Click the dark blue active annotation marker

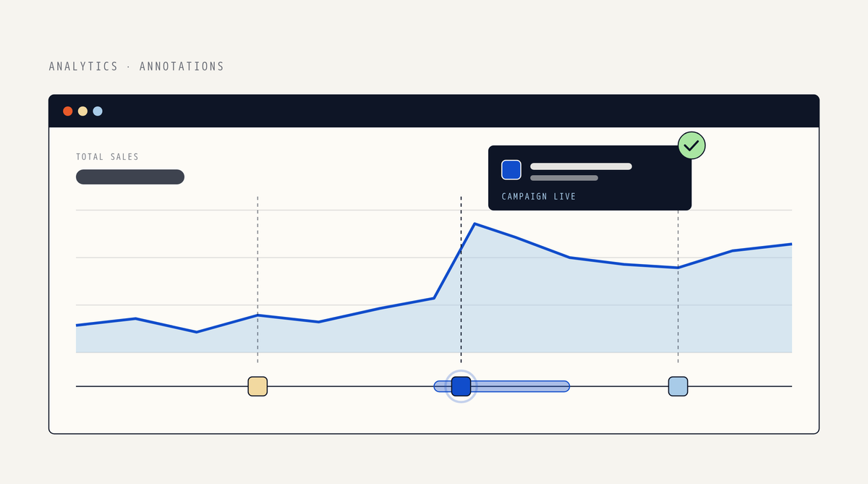click(x=461, y=386)
